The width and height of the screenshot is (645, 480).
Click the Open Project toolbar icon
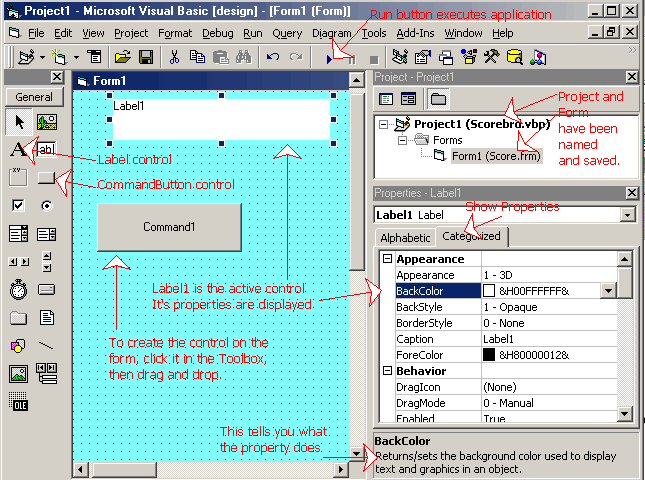click(123, 57)
